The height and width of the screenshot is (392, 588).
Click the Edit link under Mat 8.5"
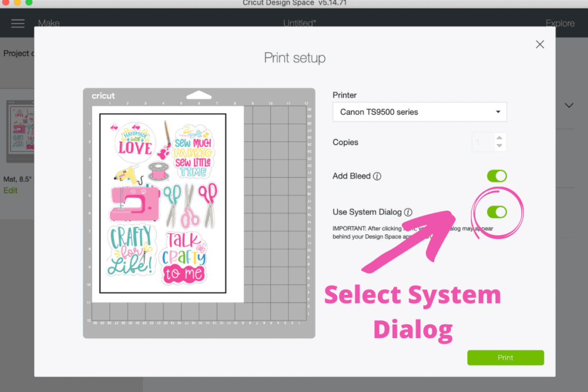click(x=10, y=190)
